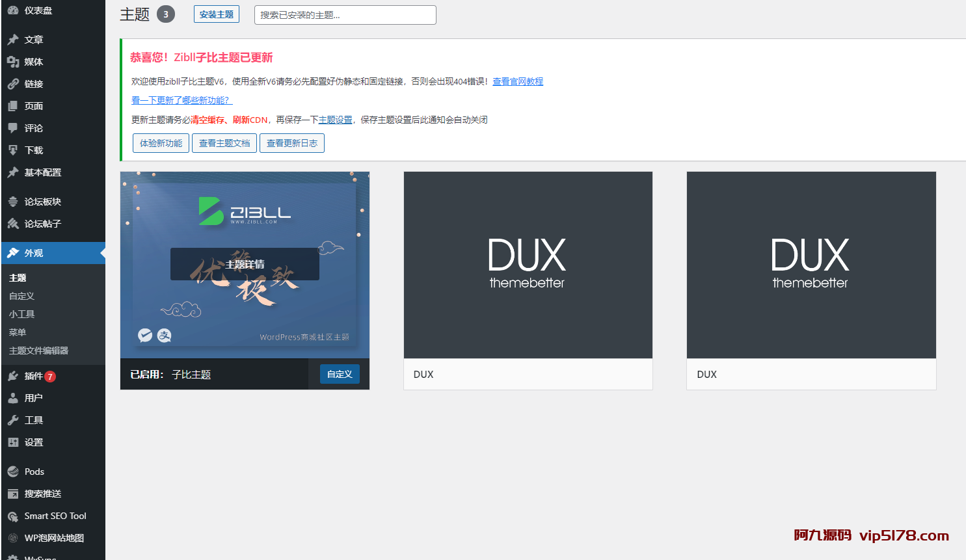Screen dimensions: 966x560
Task: Click the 查看主题文档 button
Action: (224, 143)
